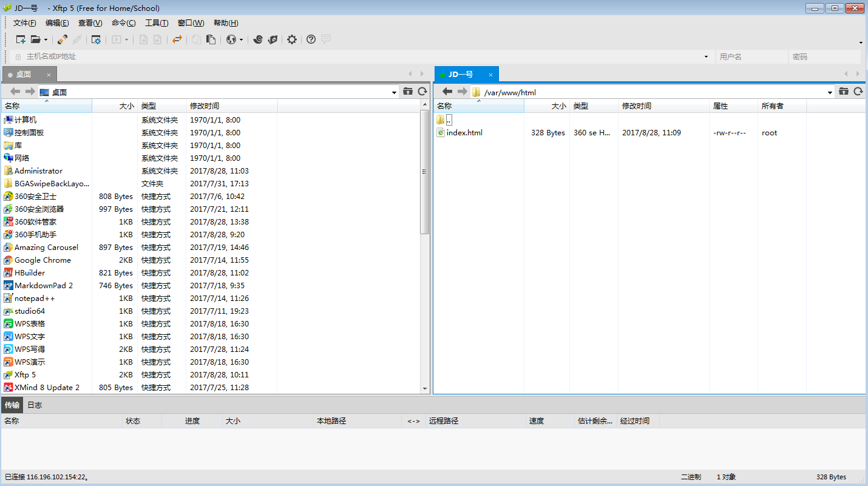Close the JD一号 tab
The width and height of the screenshot is (868, 486).
click(x=490, y=75)
